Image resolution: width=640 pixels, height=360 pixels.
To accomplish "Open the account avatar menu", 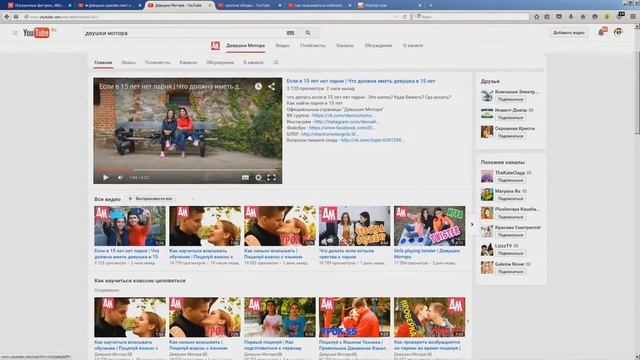I will 618,32.
